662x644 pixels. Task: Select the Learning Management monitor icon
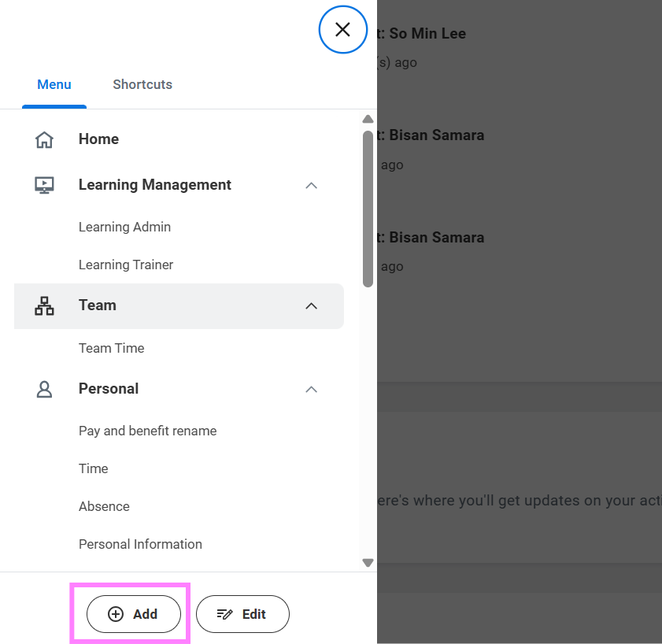[x=44, y=185]
